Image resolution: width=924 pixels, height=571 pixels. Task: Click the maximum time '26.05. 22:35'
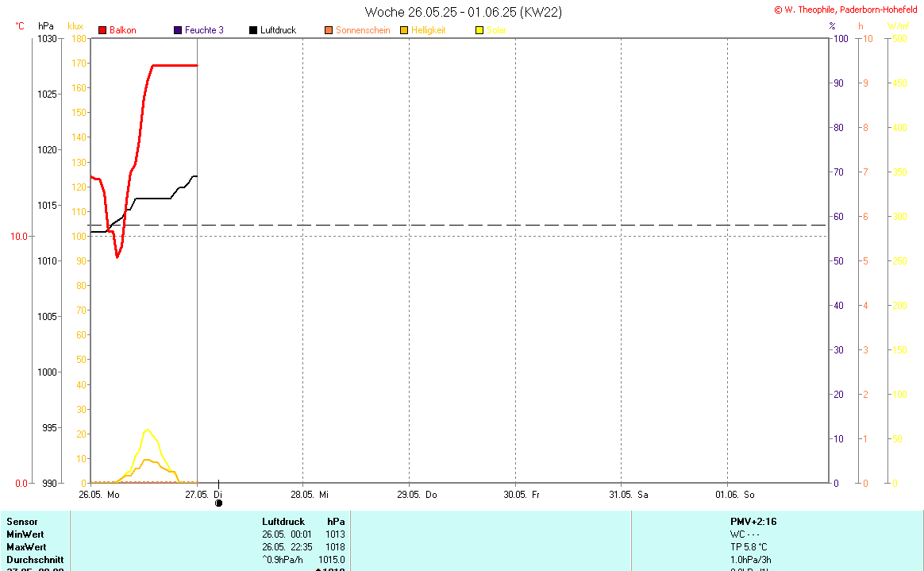[x=287, y=547]
